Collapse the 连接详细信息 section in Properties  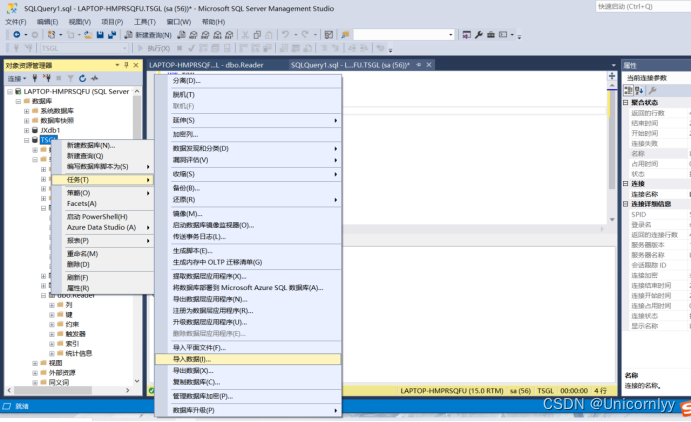coord(625,204)
